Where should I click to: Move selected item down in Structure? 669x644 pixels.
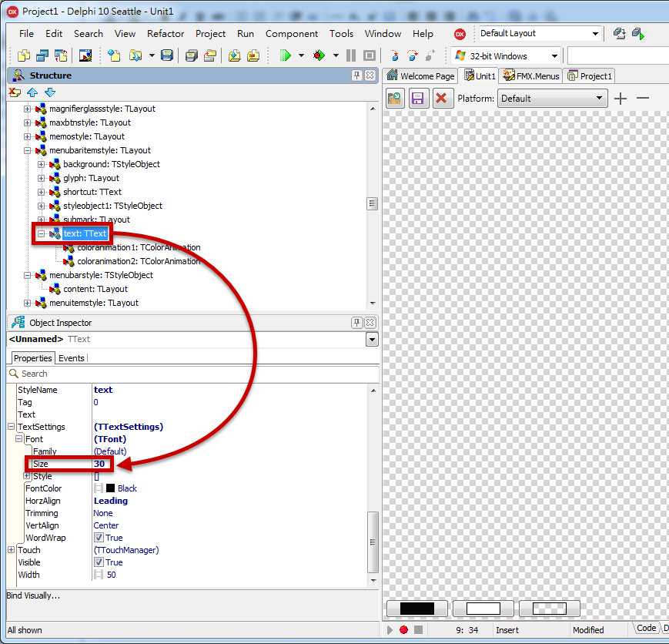[x=50, y=92]
